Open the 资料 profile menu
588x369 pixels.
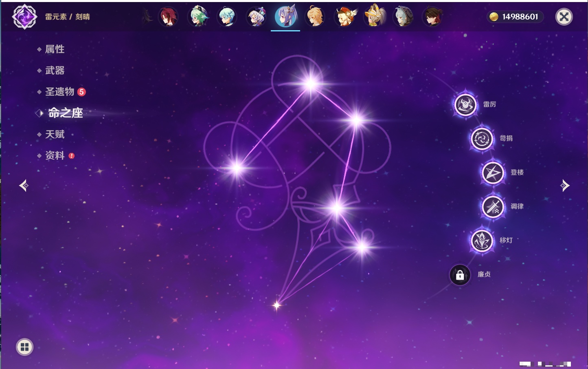[55, 155]
